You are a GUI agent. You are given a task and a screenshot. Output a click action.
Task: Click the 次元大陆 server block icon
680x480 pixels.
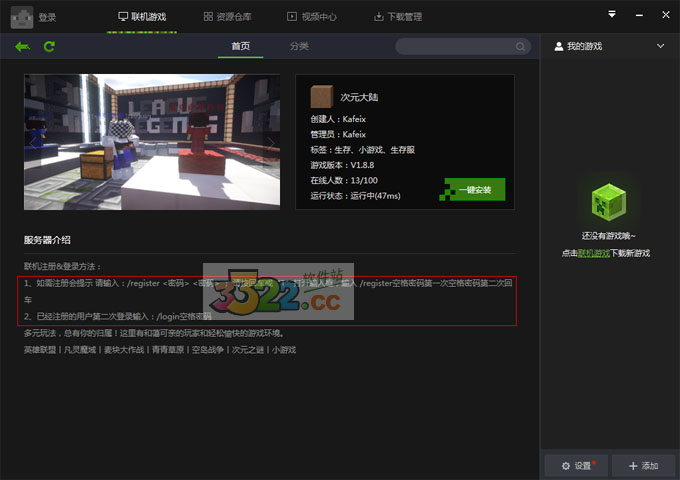click(x=322, y=96)
